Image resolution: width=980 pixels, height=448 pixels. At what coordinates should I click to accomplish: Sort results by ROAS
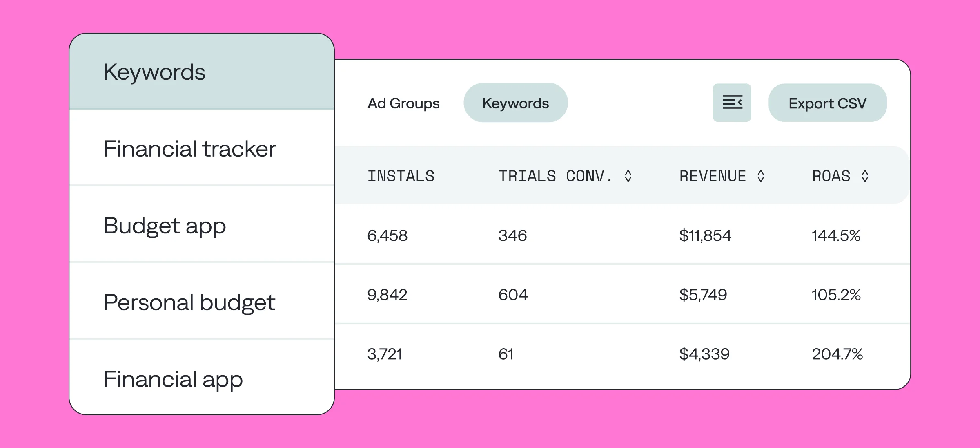[x=864, y=176]
